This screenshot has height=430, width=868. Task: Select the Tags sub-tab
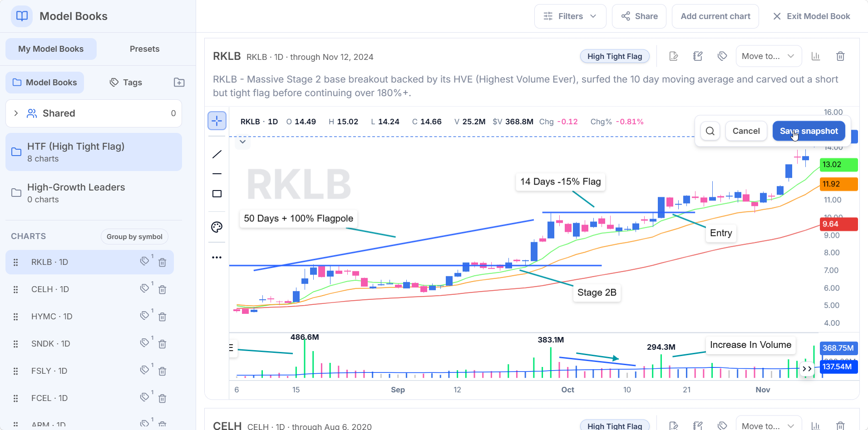click(x=126, y=83)
